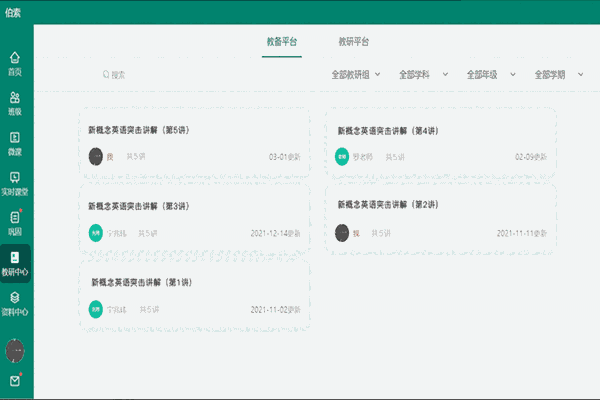Click the search magnifier icon

point(106,74)
